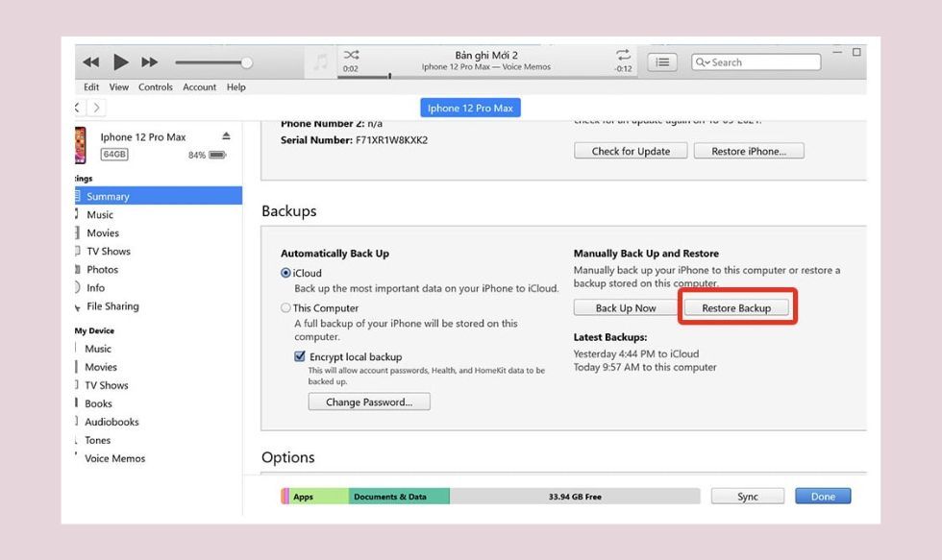This screenshot has height=560, width=942.
Task: Click the Change Password... button
Action: [x=369, y=402]
